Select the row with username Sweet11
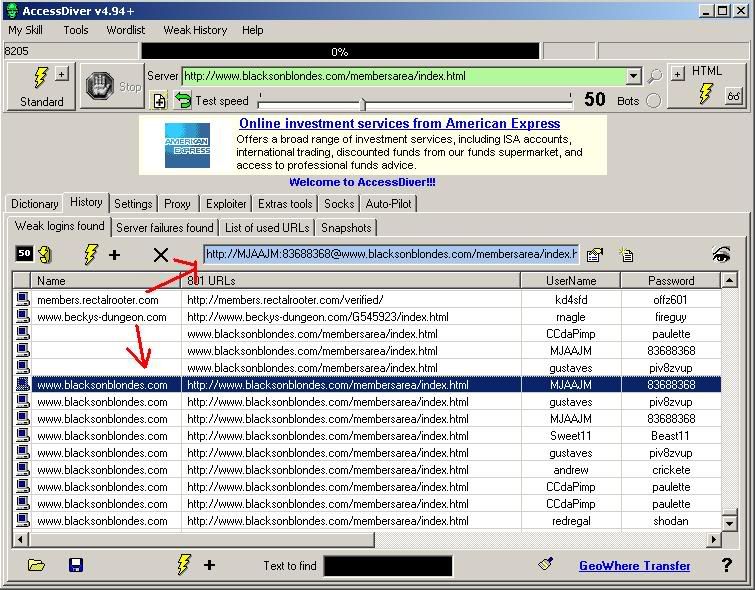Image resolution: width=755 pixels, height=590 pixels. [x=368, y=436]
